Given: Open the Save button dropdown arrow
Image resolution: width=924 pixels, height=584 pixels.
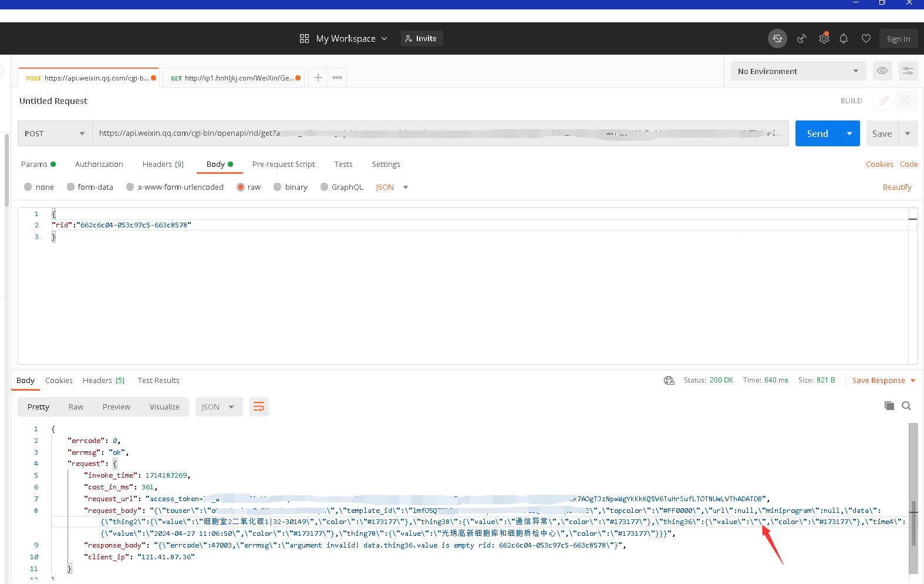Looking at the screenshot, I should coord(908,133).
